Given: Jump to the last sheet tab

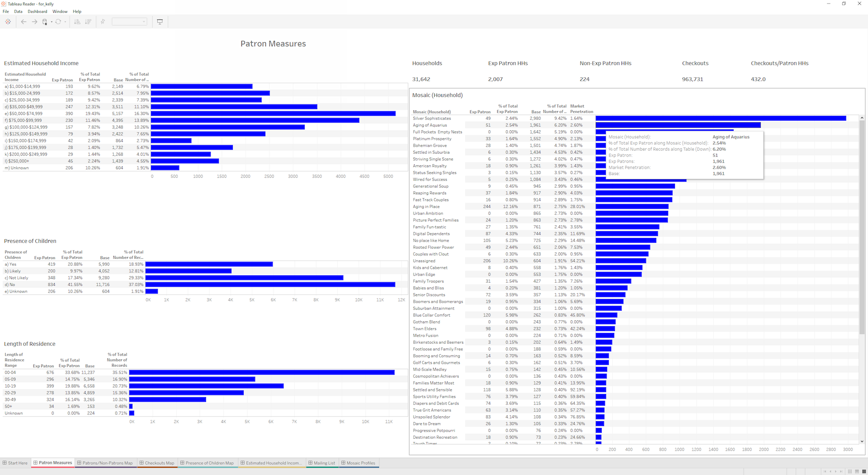Looking at the screenshot, I should [x=841, y=471].
